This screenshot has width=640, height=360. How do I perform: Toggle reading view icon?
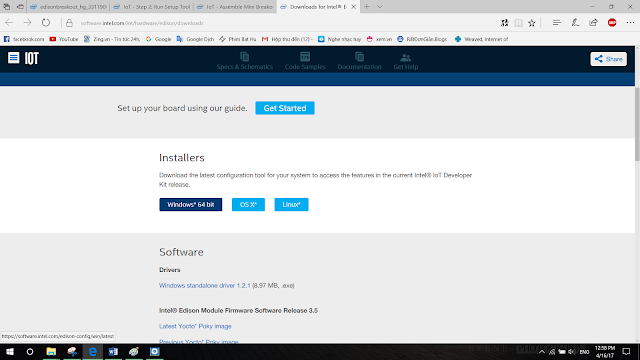[518, 23]
